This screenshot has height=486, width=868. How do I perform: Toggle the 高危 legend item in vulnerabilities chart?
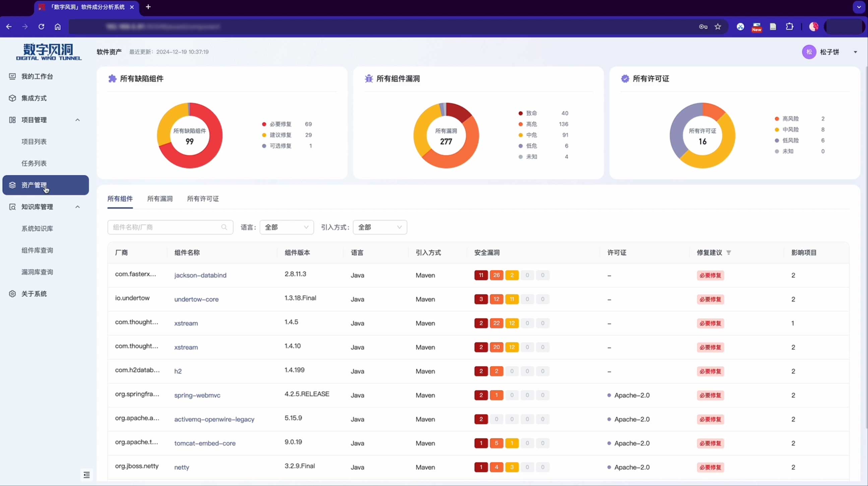(532, 124)
